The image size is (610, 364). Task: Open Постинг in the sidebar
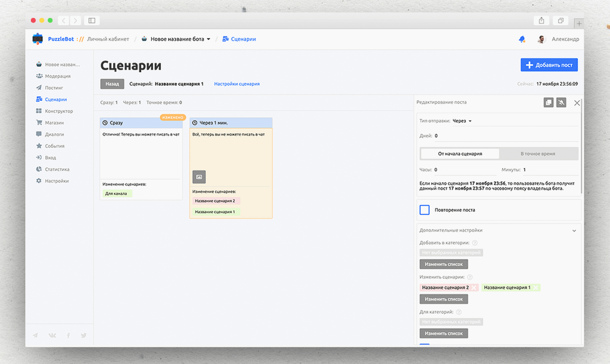click(x=49, y=88)
